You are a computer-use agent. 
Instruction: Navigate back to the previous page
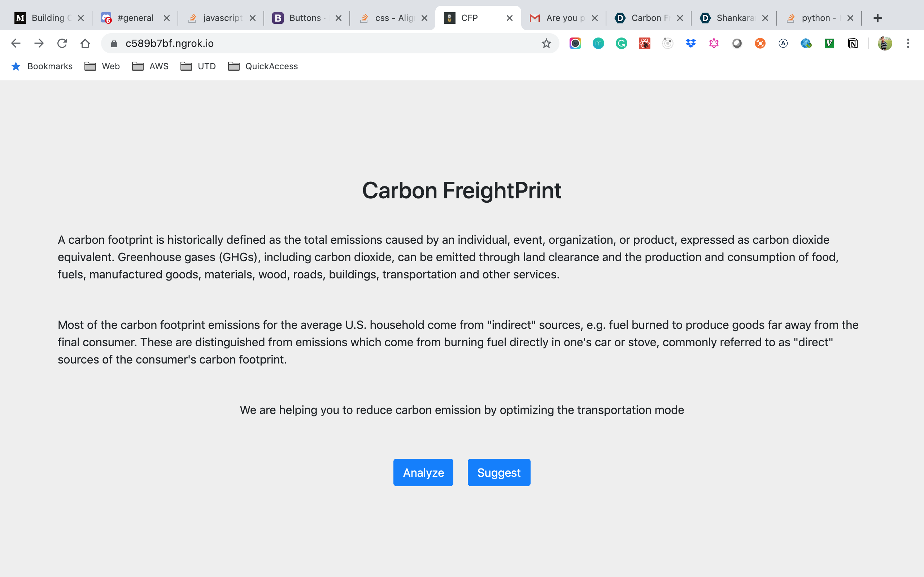click(16, 44)
